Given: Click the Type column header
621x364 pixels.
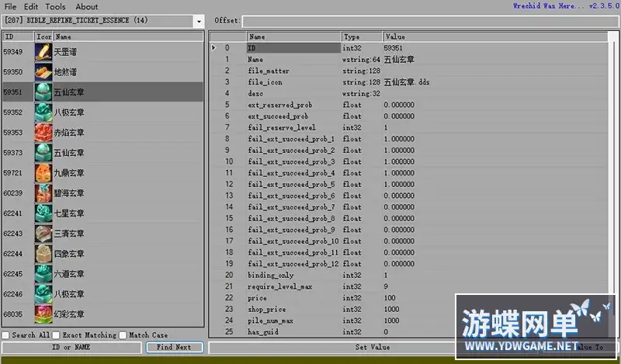Looking at the screenshot, I should tap(362, 36).
